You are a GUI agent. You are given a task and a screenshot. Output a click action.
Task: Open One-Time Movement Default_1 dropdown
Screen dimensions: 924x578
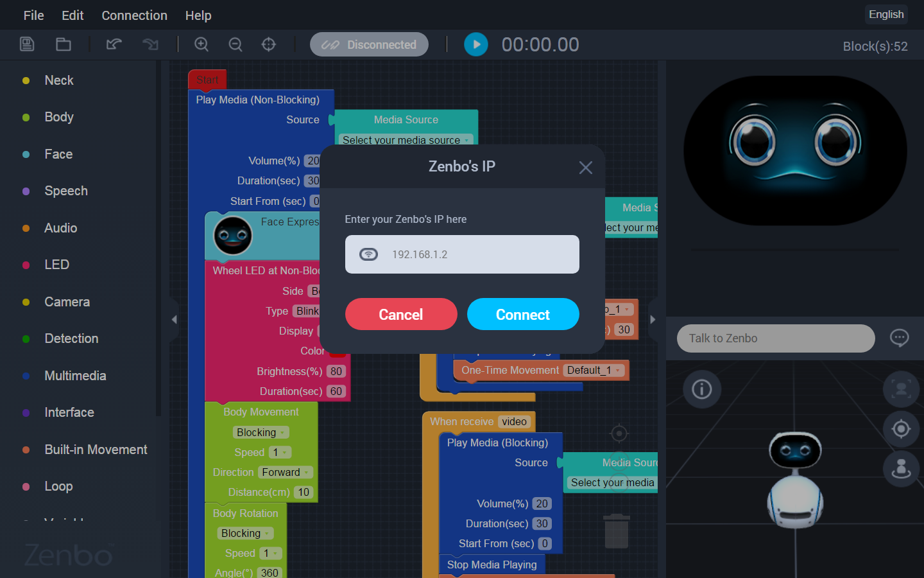pos(594,371)
